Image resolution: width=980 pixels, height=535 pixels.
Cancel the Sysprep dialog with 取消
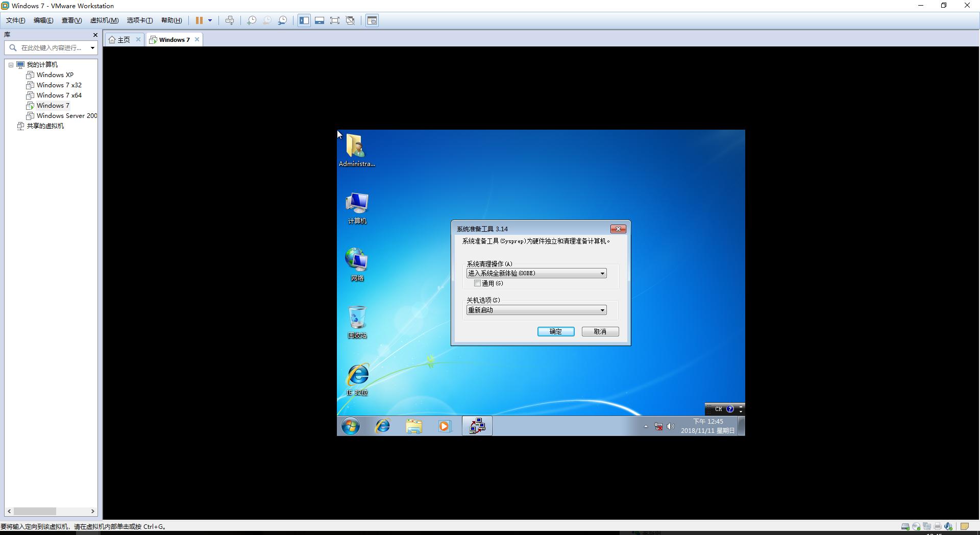click(600, 331)
